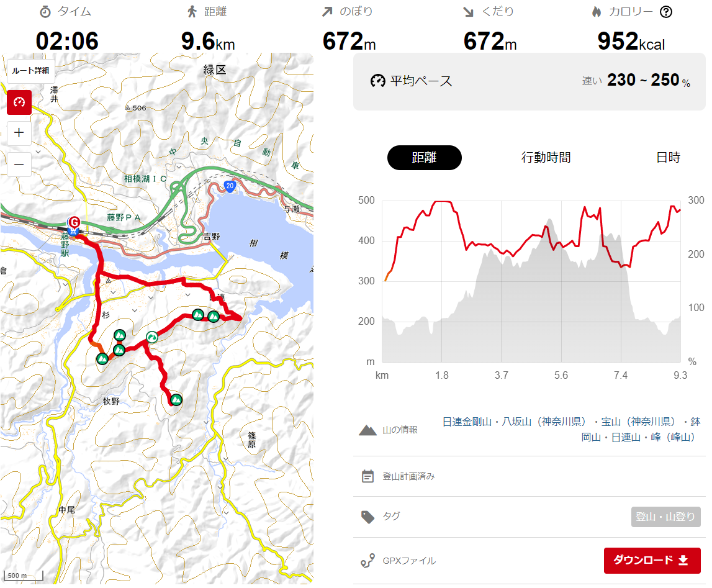Open ルート詳細 route details button

30,71
